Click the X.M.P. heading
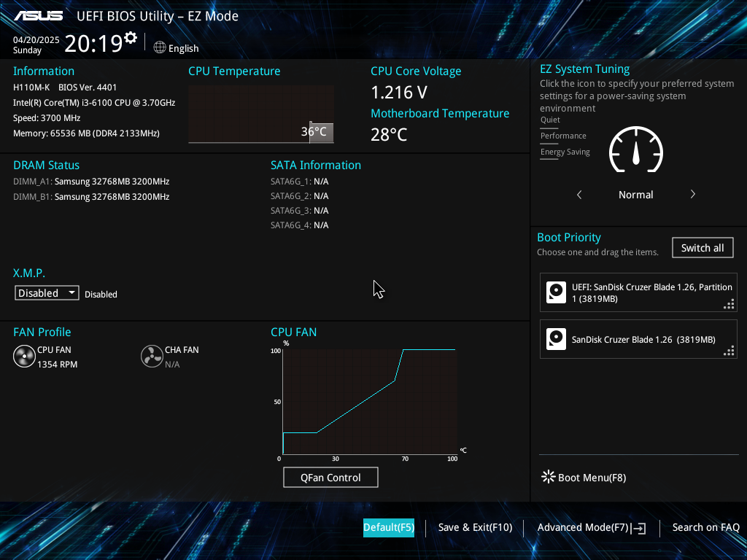 29,273
